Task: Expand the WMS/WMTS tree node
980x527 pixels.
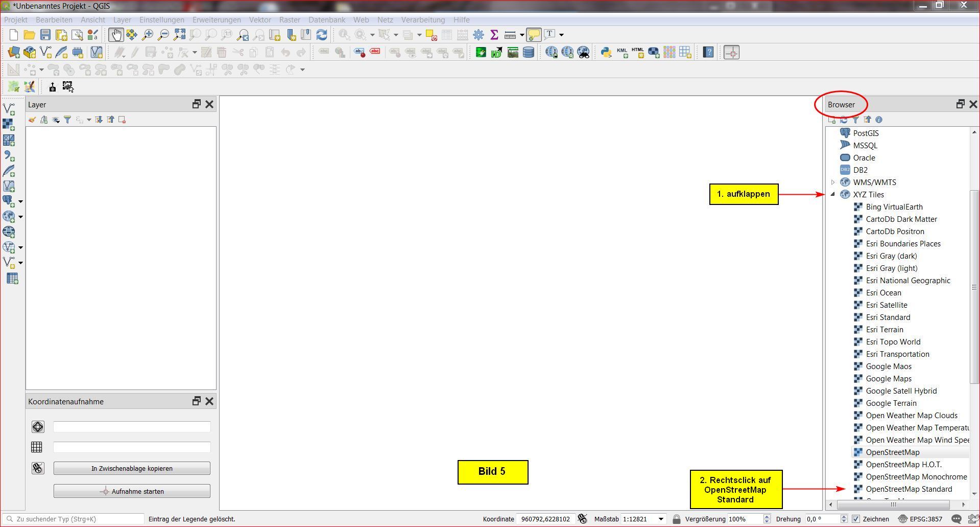Action: coord(833,182)
